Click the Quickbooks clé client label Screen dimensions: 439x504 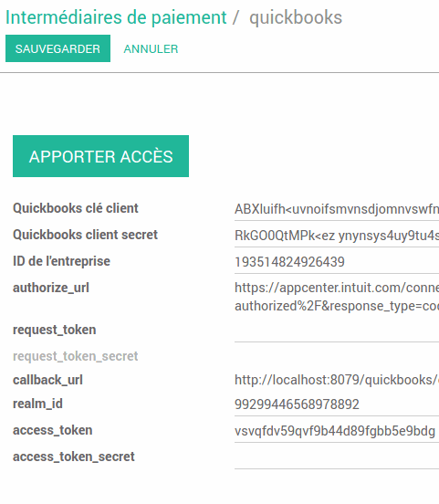click(76, 208)
